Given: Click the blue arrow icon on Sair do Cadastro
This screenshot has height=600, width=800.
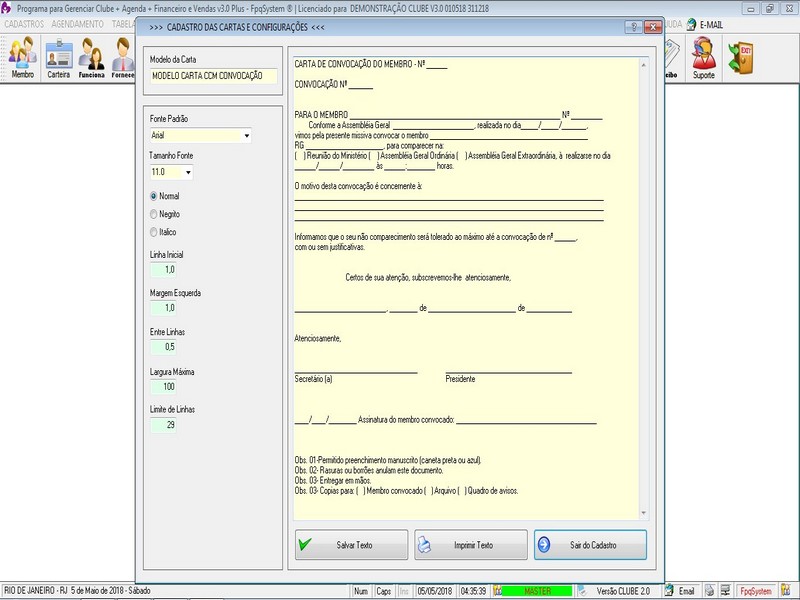Looking at the screenshot, I should [544, 544].
